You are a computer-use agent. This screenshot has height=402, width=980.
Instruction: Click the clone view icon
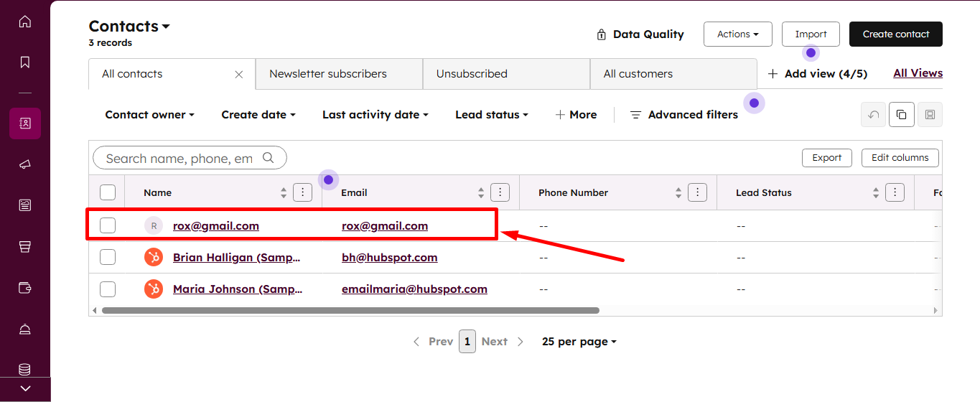[x=902, y=115]
